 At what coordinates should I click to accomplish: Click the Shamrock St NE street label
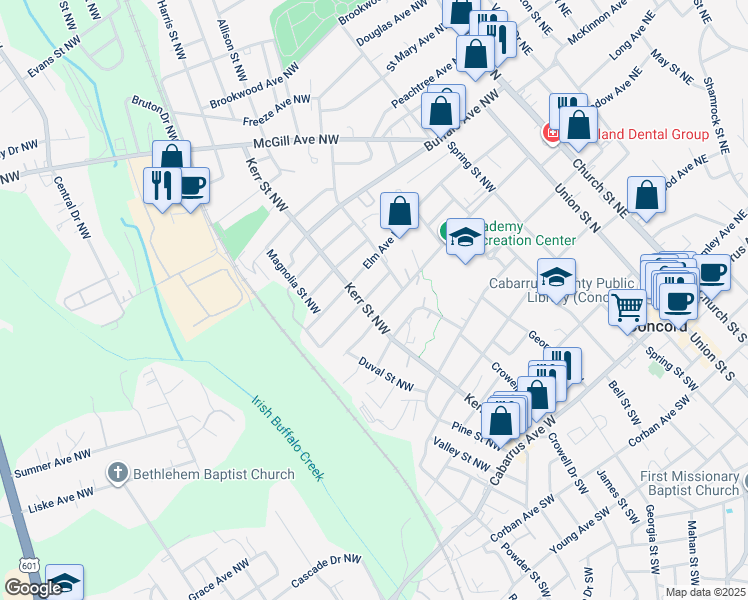click(x=717, y=115)
